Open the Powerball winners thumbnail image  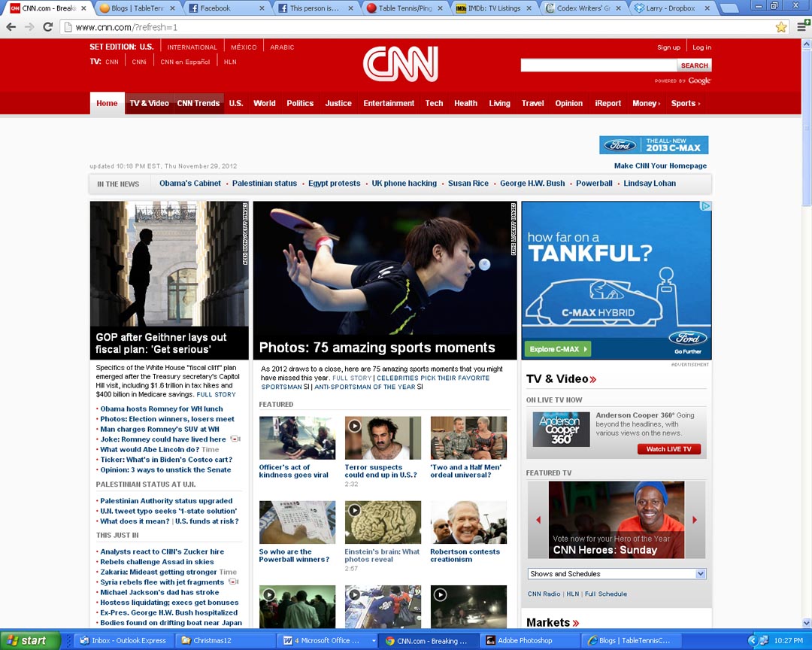297,523
